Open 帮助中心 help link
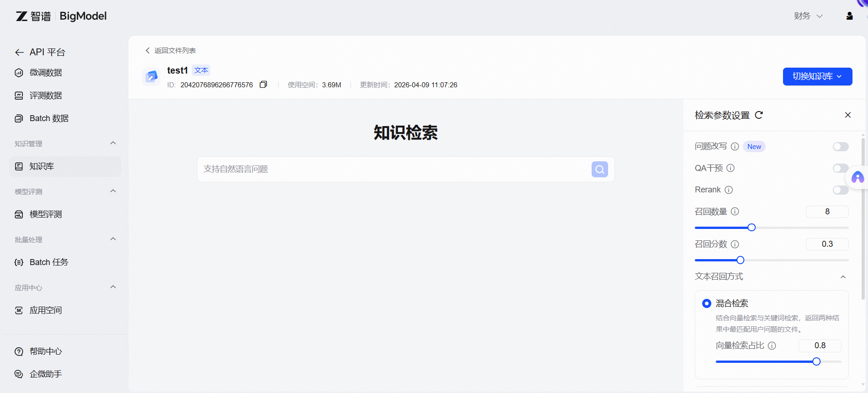 coord(45,351)
